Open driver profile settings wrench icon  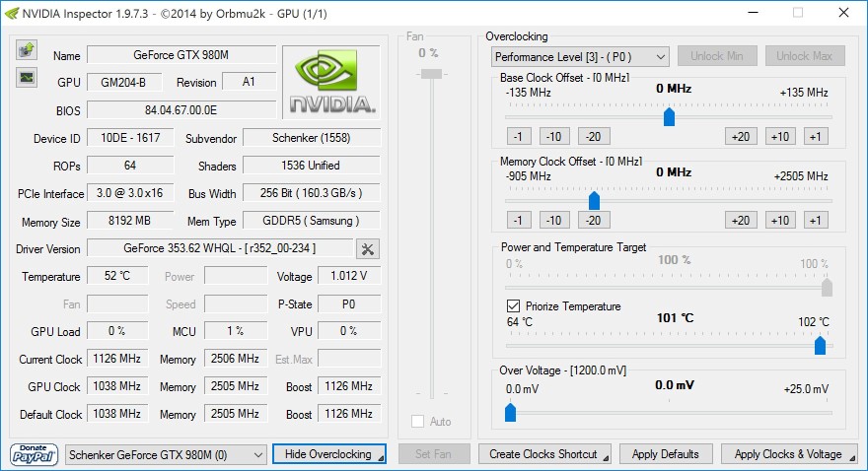(368, 249)
